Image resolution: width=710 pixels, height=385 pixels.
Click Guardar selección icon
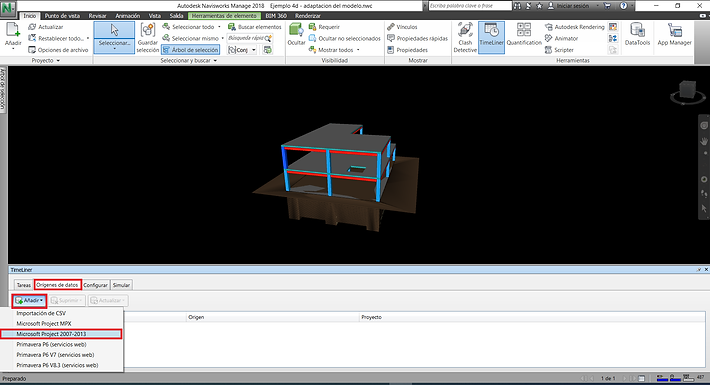(148, 38)
